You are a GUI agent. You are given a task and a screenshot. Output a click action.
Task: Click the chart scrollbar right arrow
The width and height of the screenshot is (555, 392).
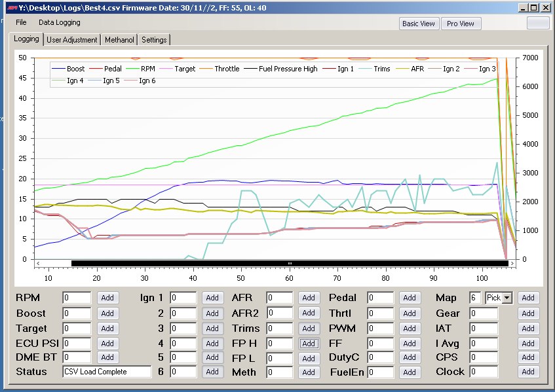pyautogui.click(x=512, y=263)
